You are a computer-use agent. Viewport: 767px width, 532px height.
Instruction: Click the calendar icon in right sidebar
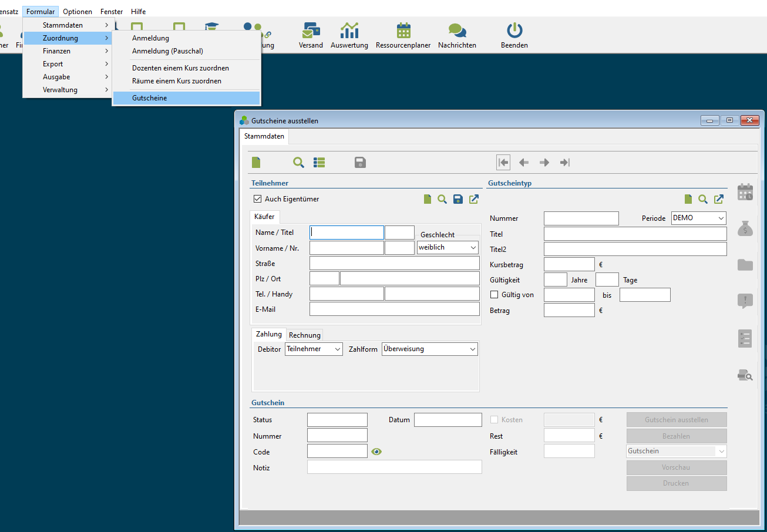tap(745, 193)
